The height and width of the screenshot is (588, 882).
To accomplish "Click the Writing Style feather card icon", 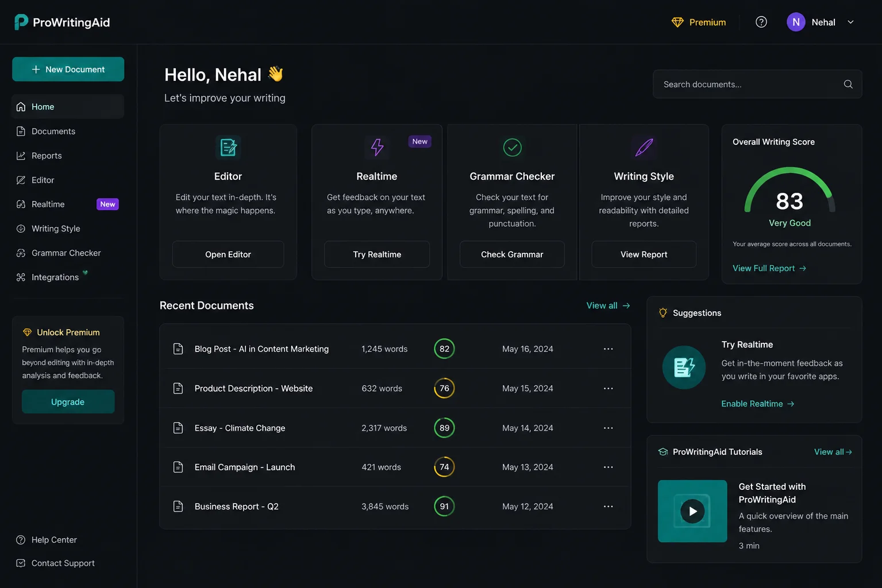I will 644,148.
